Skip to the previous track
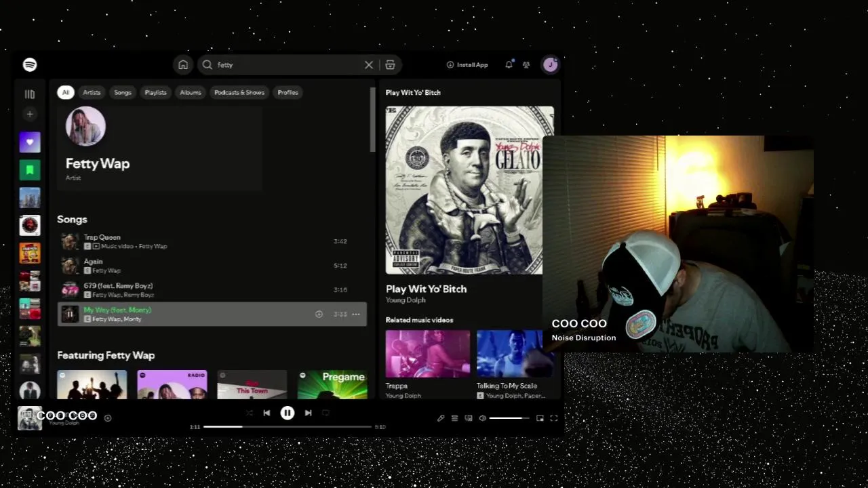Viewport: 868px width, 488px height. [x=267, y=413]
